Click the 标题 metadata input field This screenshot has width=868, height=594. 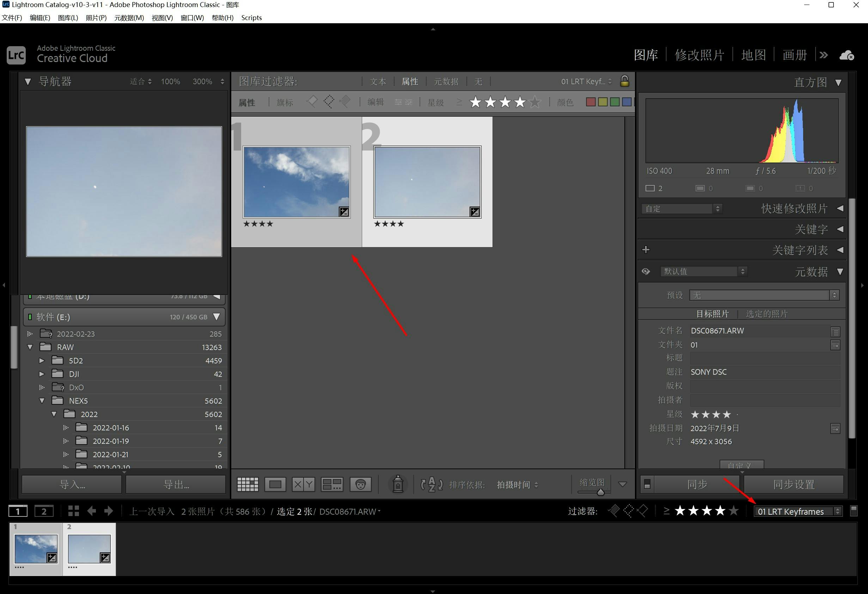click(765, 358)
